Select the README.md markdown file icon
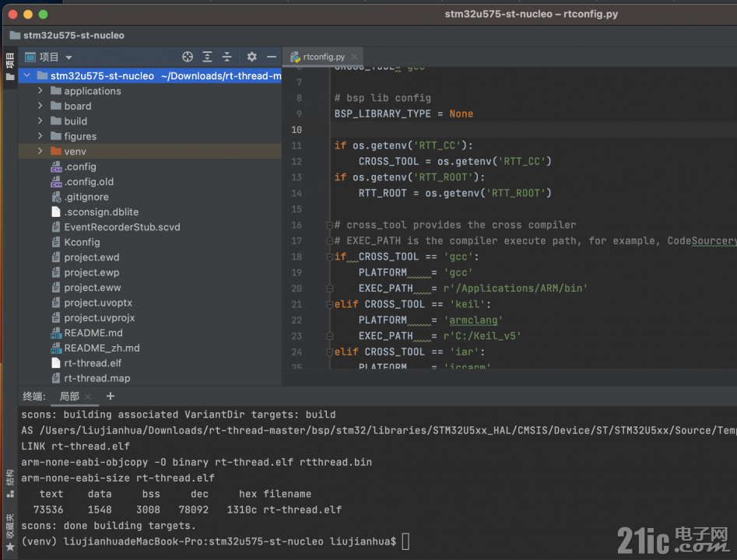The image size is (737, 560). coord(56,333)
